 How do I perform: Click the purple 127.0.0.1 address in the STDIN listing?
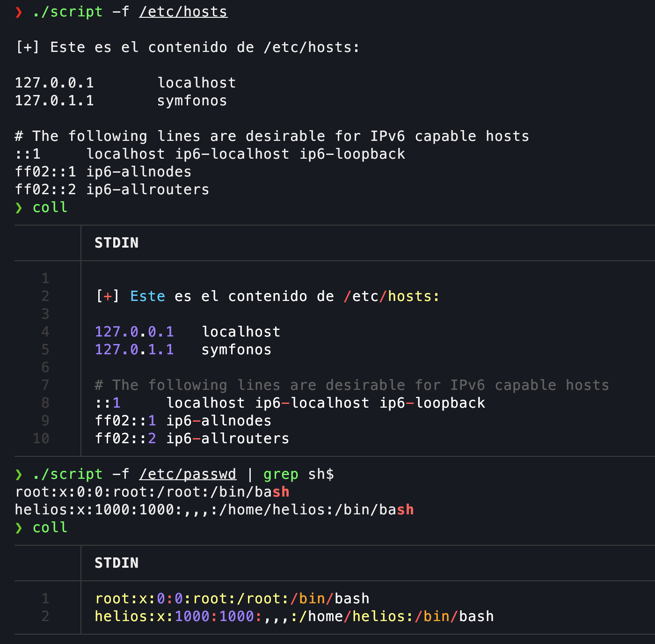(134, 332)
